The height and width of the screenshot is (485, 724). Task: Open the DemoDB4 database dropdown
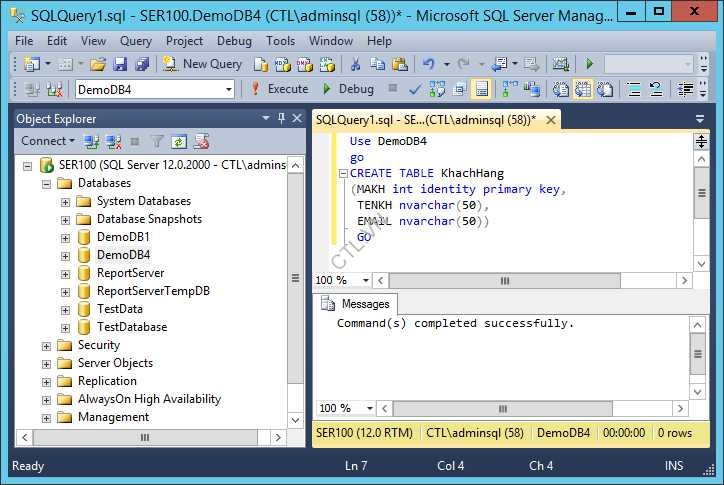coord(229,89)
